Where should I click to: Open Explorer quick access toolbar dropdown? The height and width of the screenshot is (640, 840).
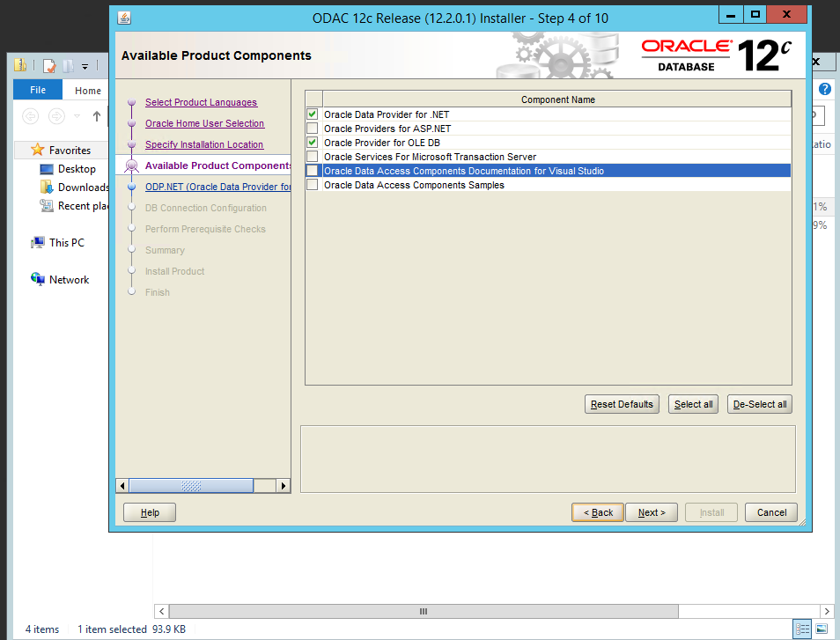point(85,66)
